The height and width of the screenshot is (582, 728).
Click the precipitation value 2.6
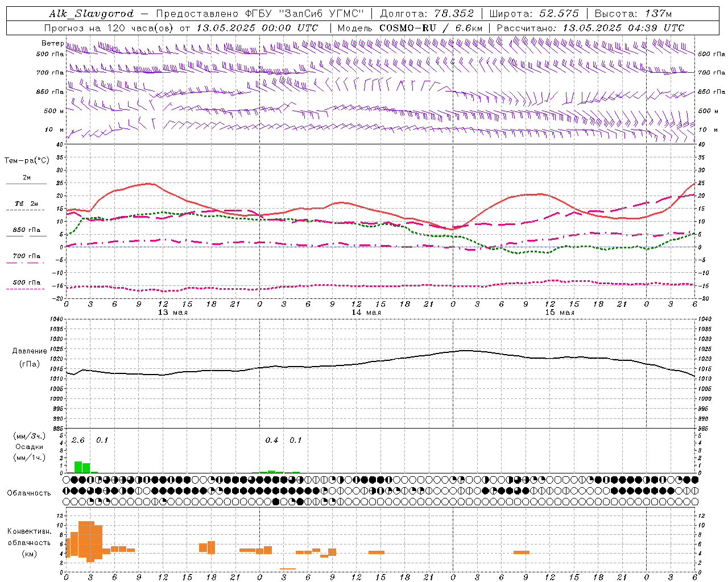[78, 440]
